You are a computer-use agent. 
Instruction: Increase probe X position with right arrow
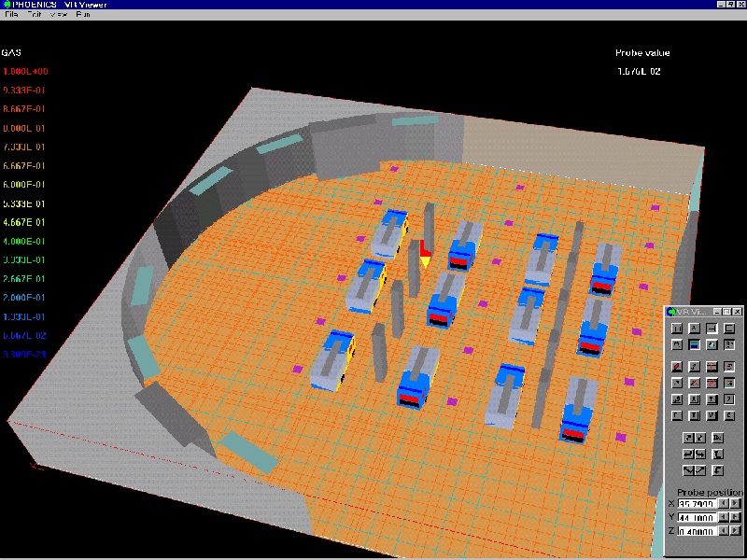[736, 503]
